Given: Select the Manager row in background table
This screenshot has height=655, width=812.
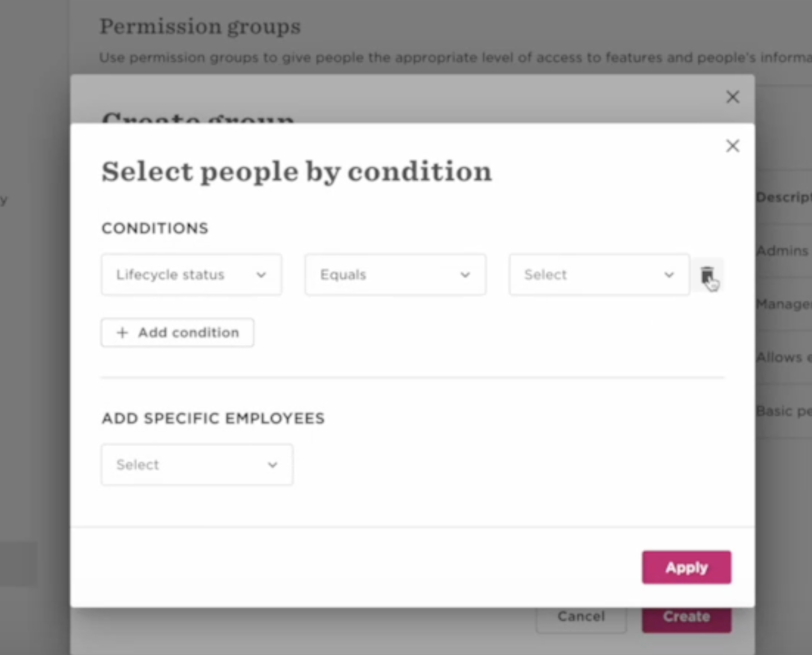Looking at the screenshot, I should (x=783, y=304).
